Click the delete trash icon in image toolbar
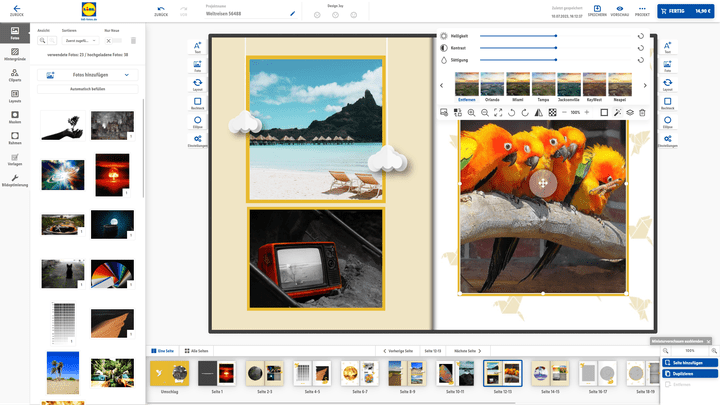 pos(642,113)
